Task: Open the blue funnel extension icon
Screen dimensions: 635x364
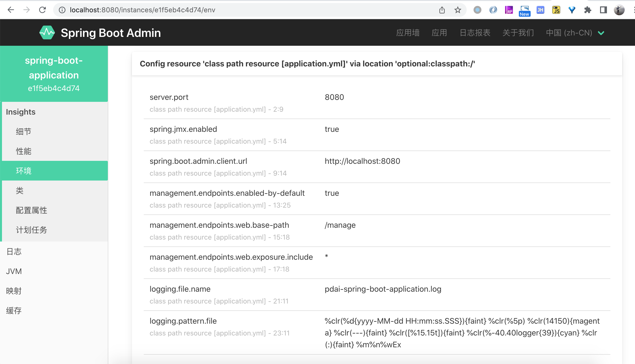Action: tap(572, 10)
